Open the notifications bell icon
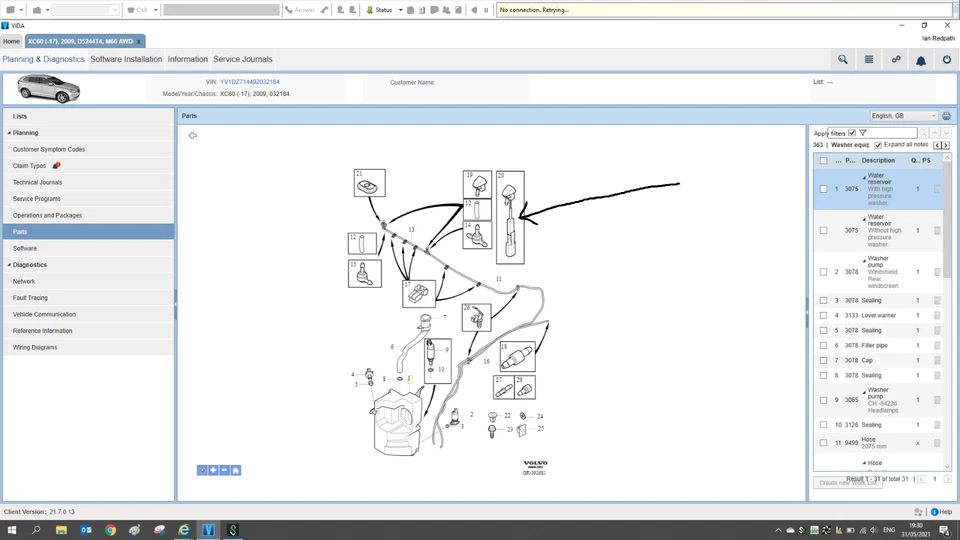Screen dimensions: 960x540 click(x=921, y=60)
